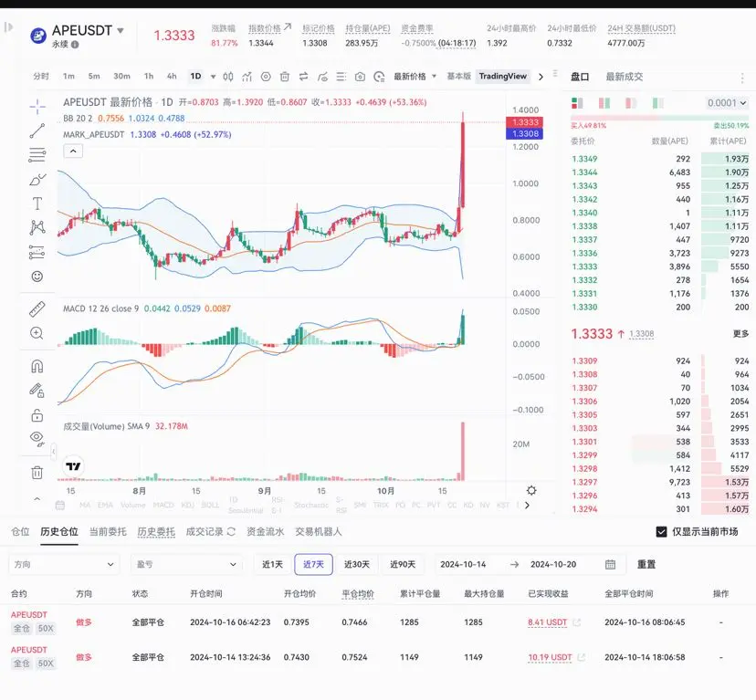Screen dimensions: 756x700
Task: Switch to 基本版 chart mode
Action: point(458,76)
